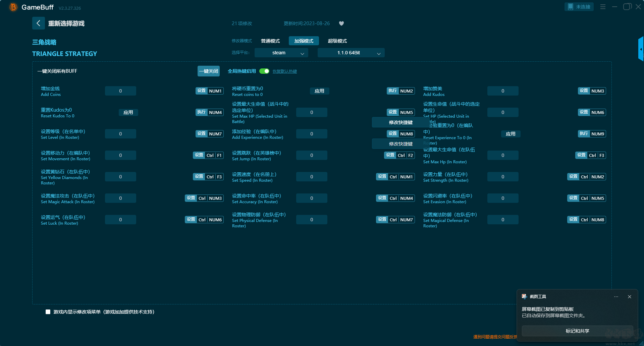Image resolution: width=644 pixels, height=346 pixels.
Task: Click 设置 hotkey Ctrl NUM7 for Physical Defense
Action: tap(395, 220)
